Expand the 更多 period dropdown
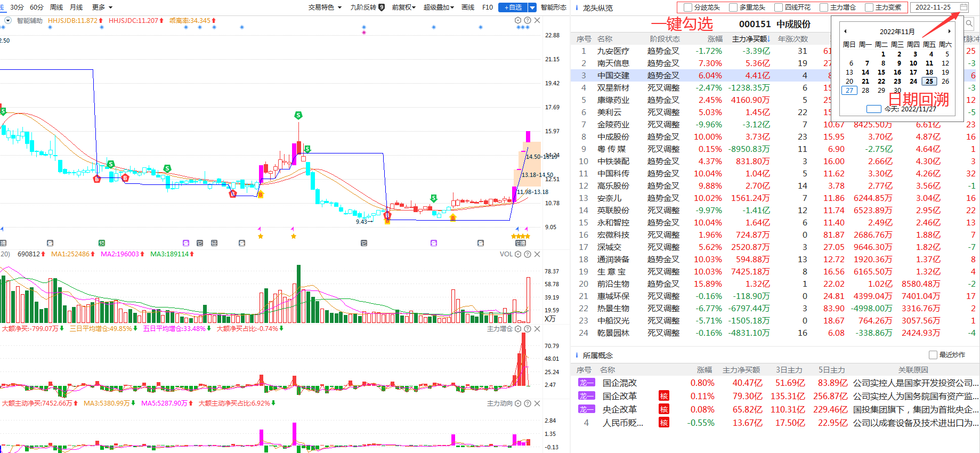The image size is (980, 453). pyautogui.click(x=102, y=7)
